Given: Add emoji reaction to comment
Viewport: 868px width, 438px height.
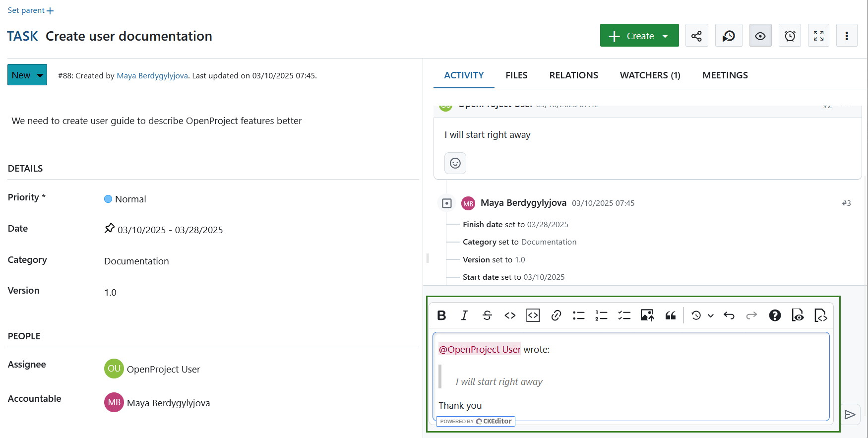Looking at the screenshot, I should pos(455,163).
